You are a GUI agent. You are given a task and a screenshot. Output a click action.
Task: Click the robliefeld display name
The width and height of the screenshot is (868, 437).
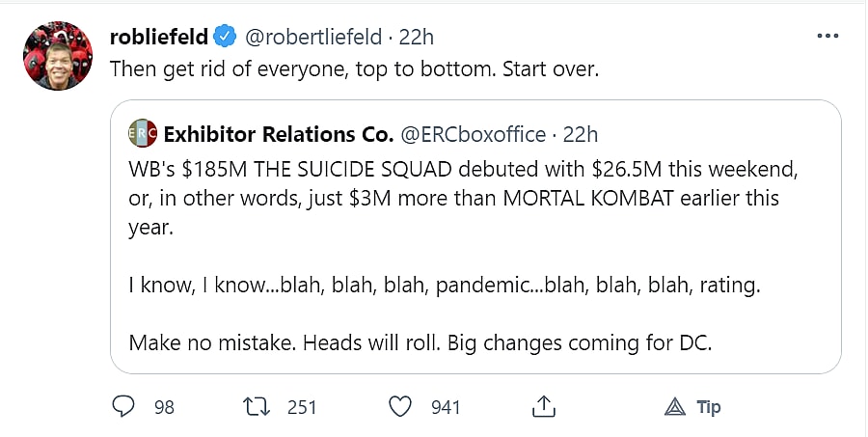pyautogui.click(x=159, y=38)
